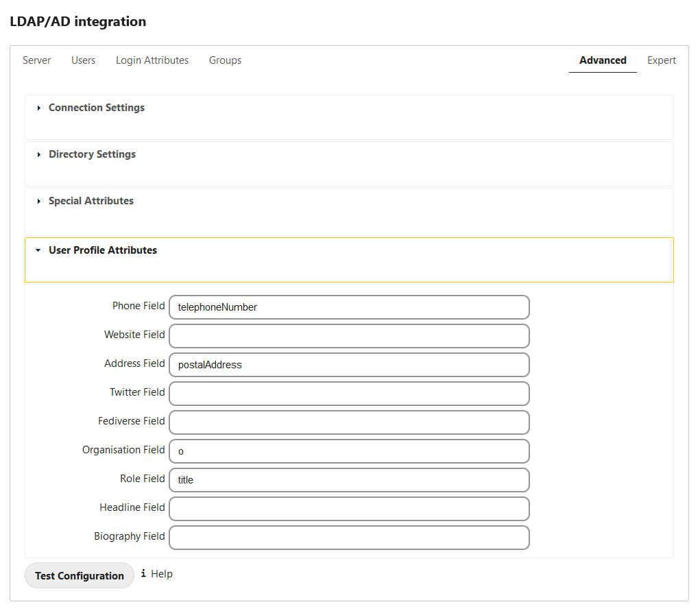Expand the Directory Settings section
The image size is (700, 611).
(x=92, y=154)
